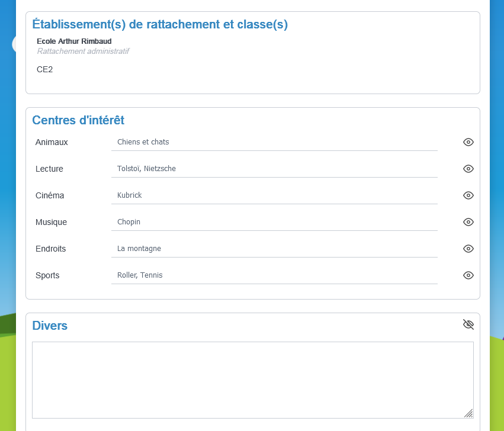Toggle the Endroits visibility eye icon
504x431 pixels.
pyautogui.click(x=468, y=249)
